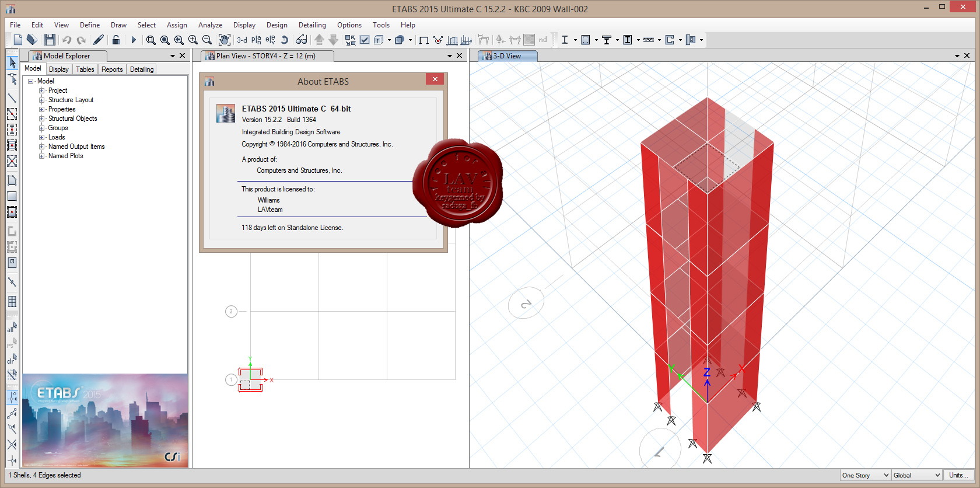Select the pointer select object tool
Viewport: 980px width, 488px height.
tap(12, 62)
